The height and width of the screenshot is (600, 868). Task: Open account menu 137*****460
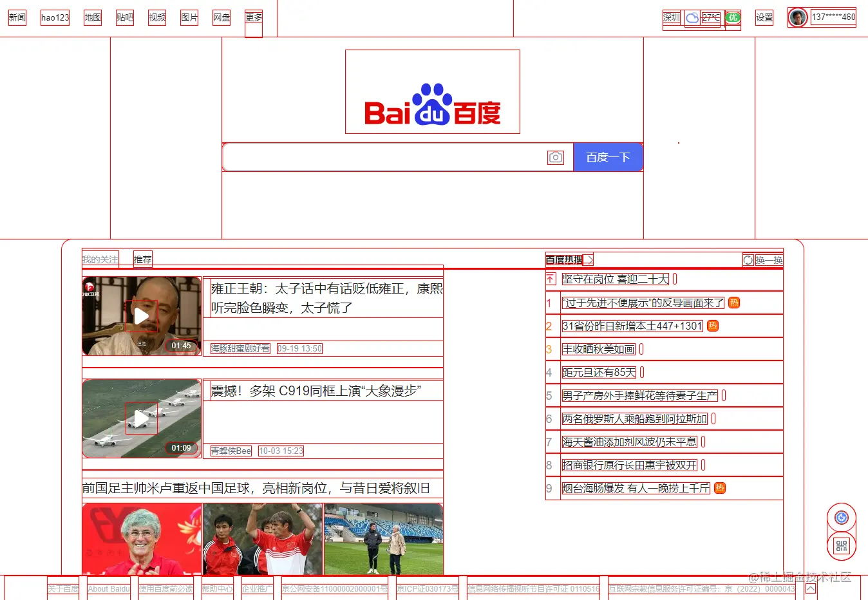pyautogui.click(x=833, y=17)
